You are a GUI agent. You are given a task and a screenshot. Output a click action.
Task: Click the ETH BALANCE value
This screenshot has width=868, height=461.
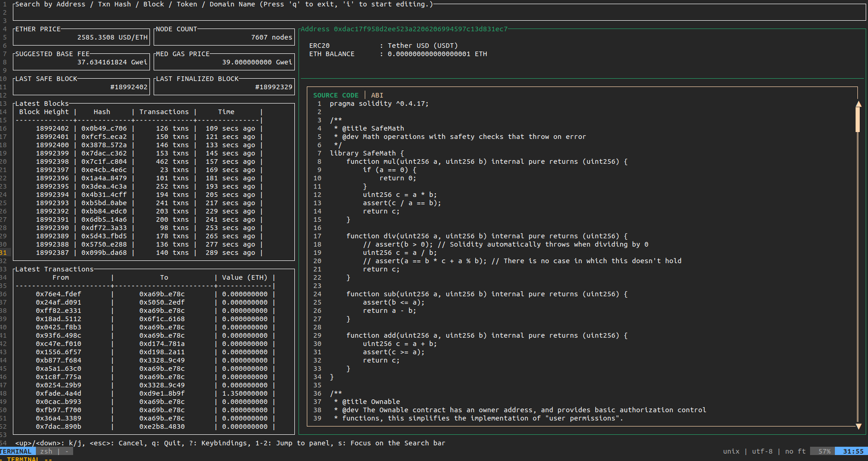437,54
